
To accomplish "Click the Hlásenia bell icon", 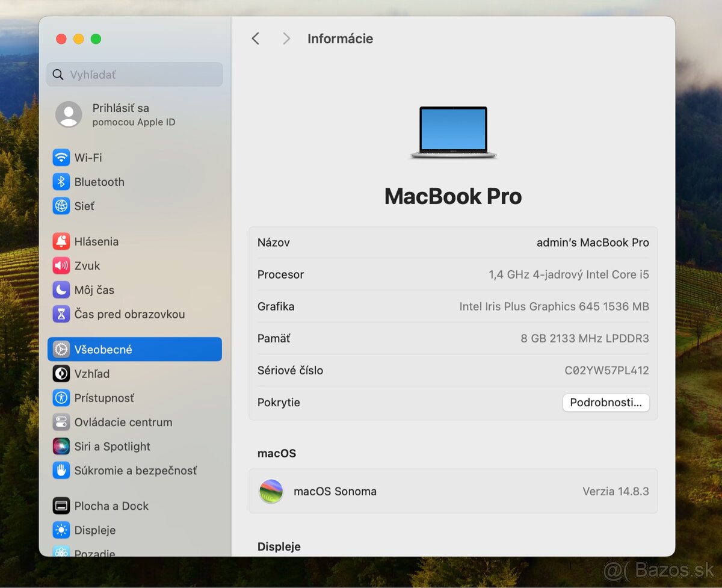I will click(x=61, y=241).
